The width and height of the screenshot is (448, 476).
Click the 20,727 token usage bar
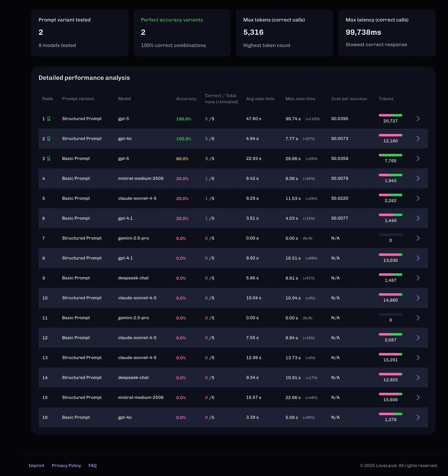click(x=390, y=115)
